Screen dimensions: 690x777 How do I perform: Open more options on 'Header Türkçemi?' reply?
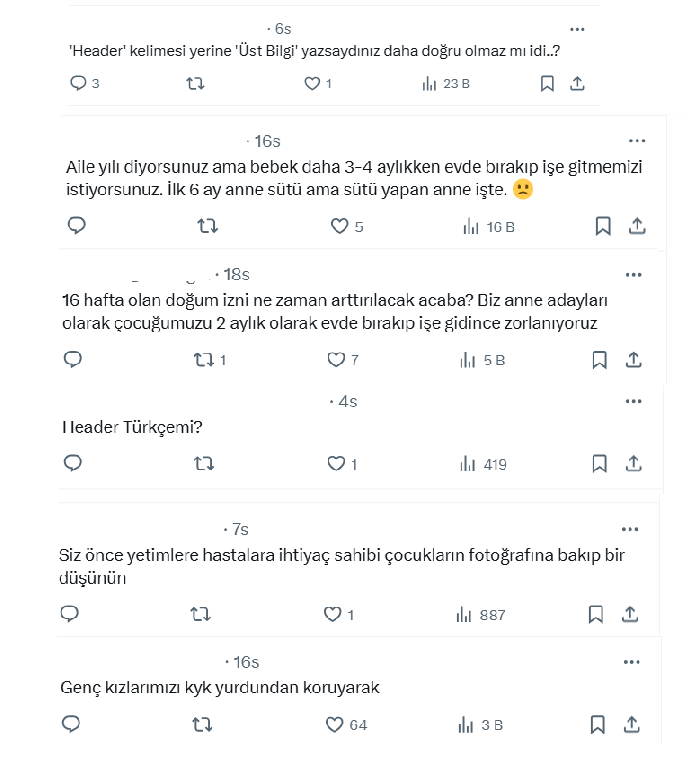[633, 401]
